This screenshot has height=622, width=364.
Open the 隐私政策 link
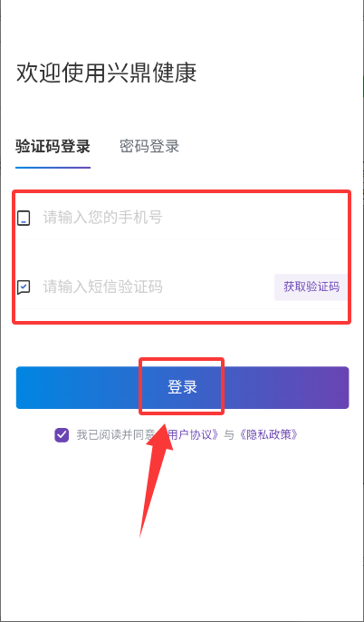point(269,435)
